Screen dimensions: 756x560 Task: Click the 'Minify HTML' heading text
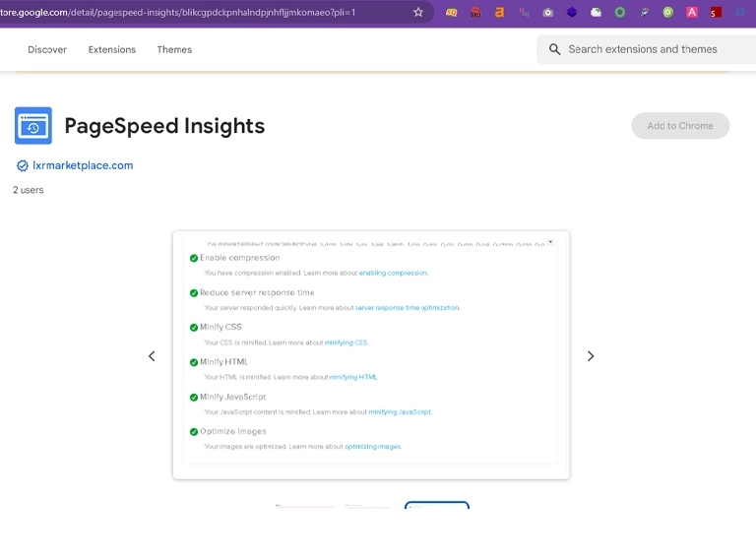224,361
